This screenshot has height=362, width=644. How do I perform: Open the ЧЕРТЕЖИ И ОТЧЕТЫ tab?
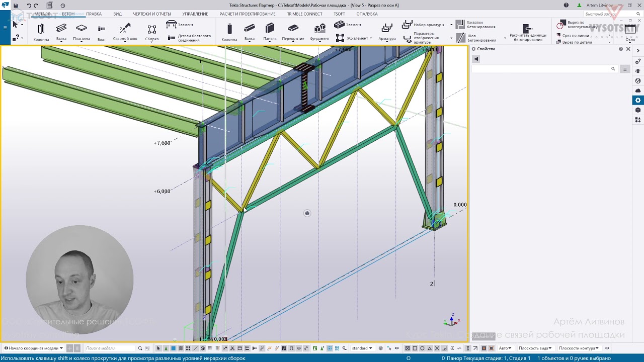tap(152, 14)
